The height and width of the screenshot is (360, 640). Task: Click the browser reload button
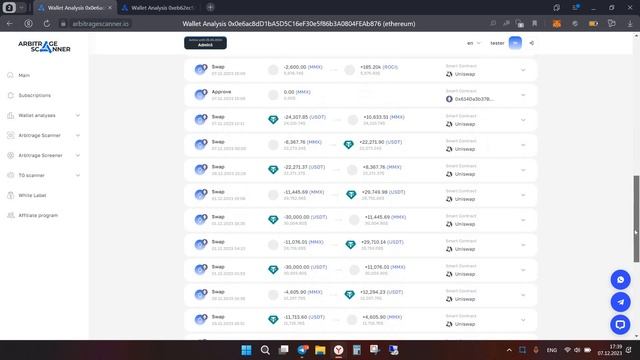[47, 24]
